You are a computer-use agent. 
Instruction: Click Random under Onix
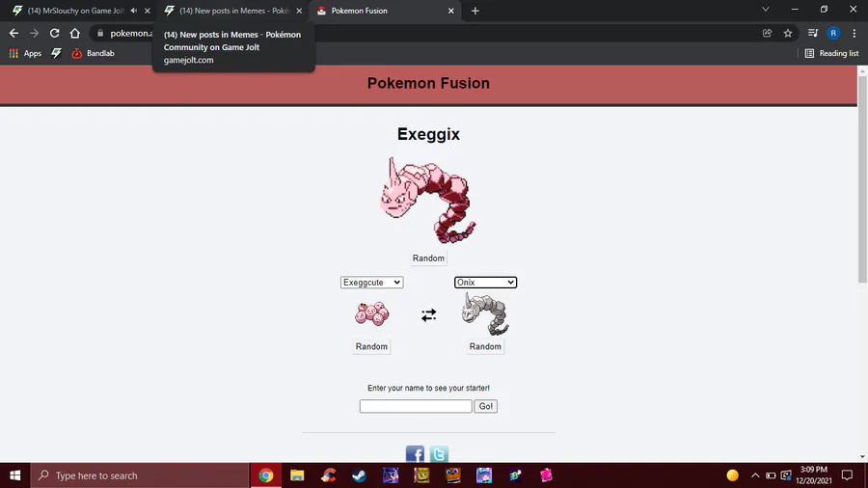click(x=485, y=346)
